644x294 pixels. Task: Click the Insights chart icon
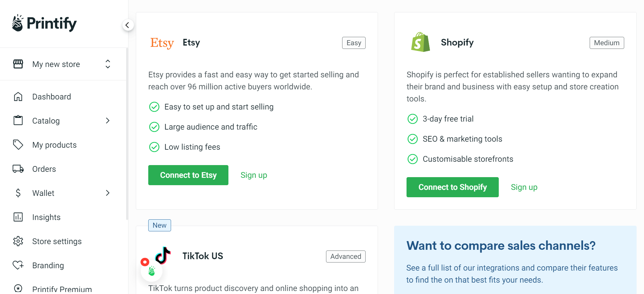click(x=18, y=217)
